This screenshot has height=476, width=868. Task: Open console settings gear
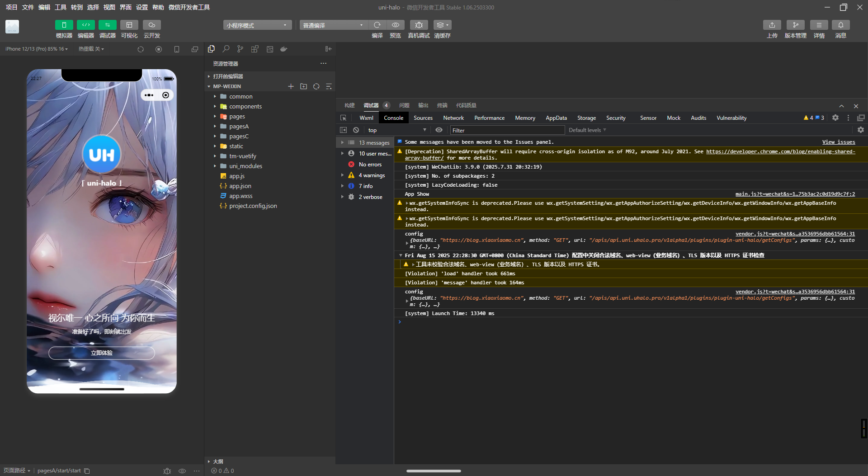coord(861,130)
